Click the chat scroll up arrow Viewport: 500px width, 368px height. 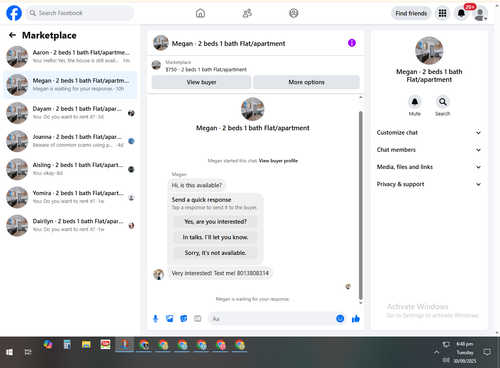pyautogui.click(x=360, y=97)
